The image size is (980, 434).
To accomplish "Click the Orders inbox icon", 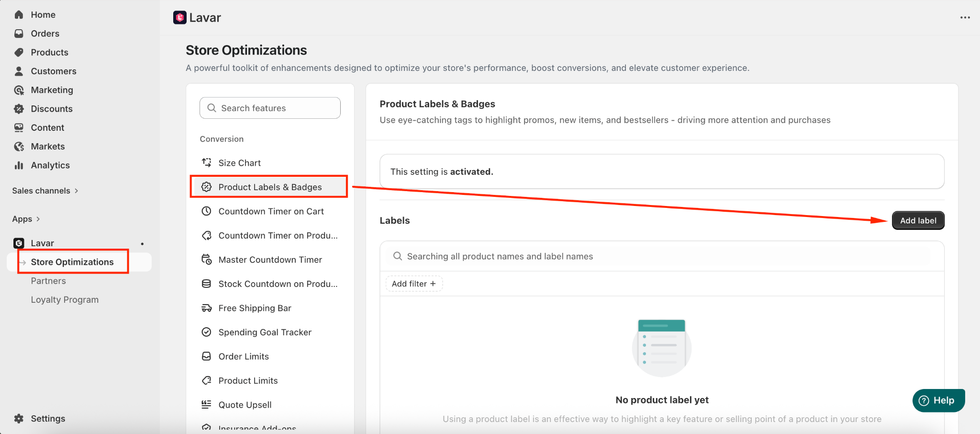I will click(19, 34).
